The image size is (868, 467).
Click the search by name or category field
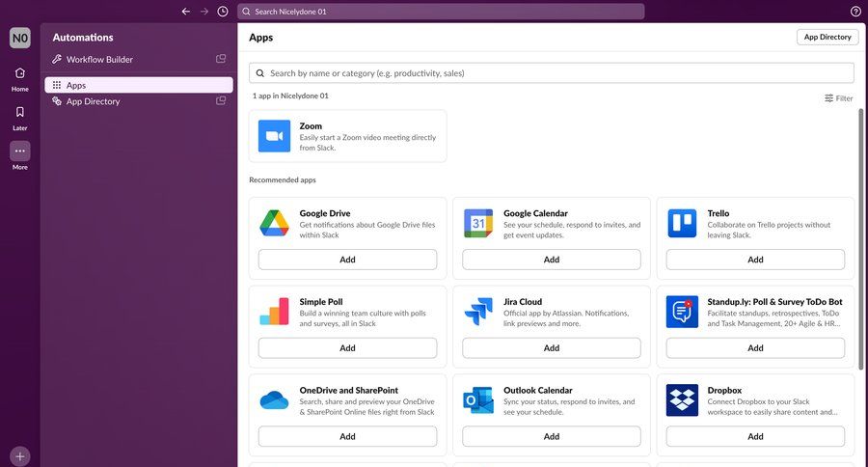(552, 73)
